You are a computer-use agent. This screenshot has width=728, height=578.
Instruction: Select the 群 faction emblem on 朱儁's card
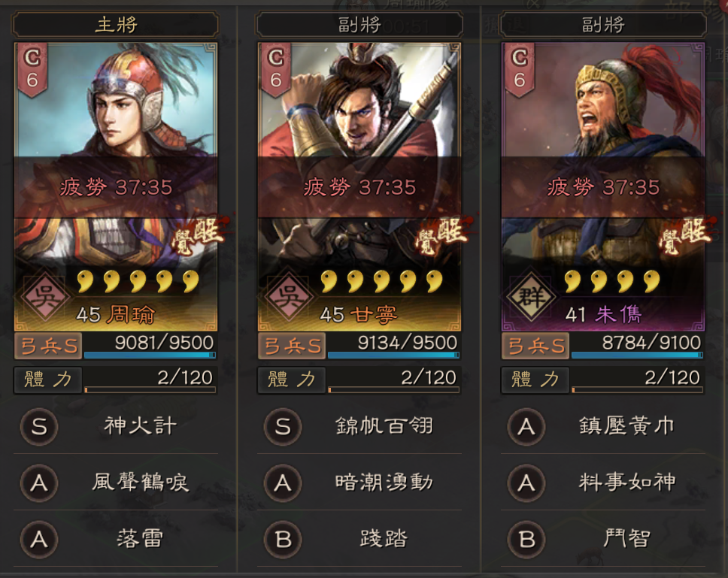(x=532, y=296)
